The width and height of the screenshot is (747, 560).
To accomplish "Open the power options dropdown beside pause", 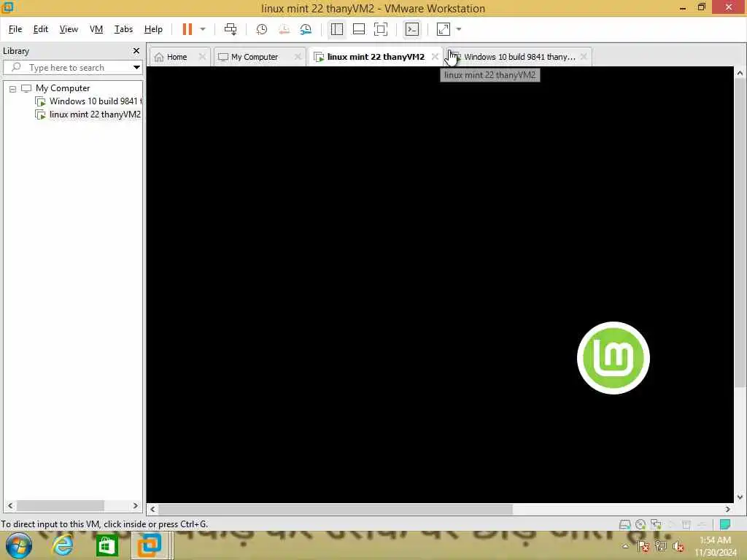I will 203,29.
